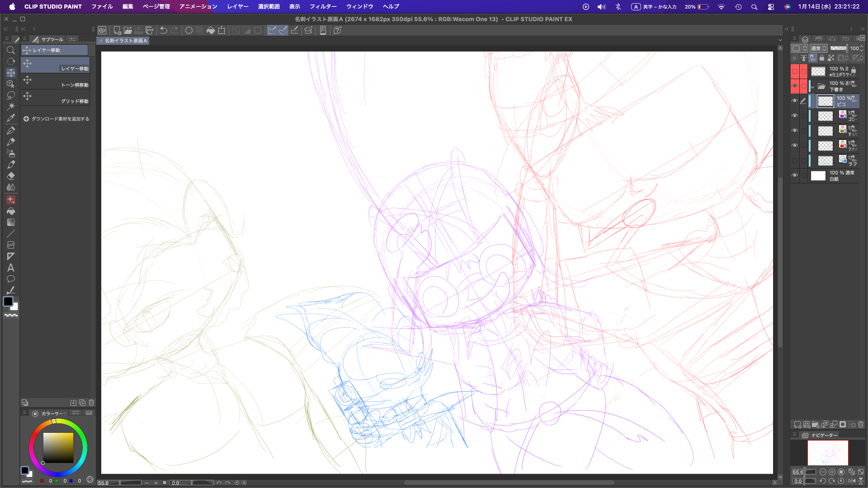Click the Undo arrow in the command bar

164,30
